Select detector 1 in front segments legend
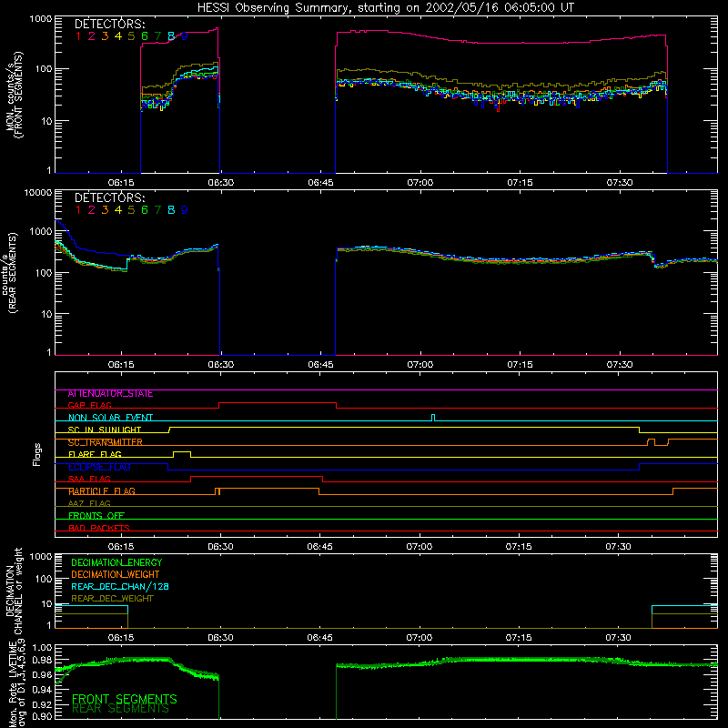728x728 pixels. (x=78, y=35)
